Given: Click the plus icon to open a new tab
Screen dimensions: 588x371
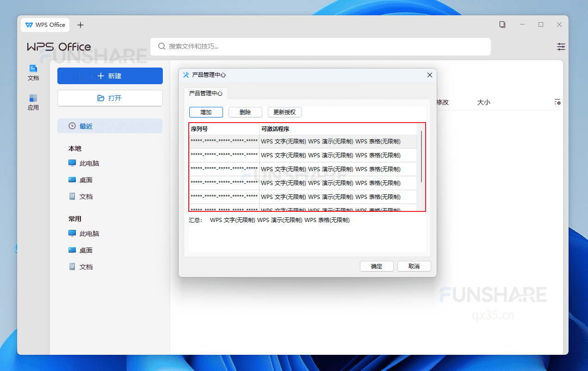Looking at the screenshot, I should point(80,25).
